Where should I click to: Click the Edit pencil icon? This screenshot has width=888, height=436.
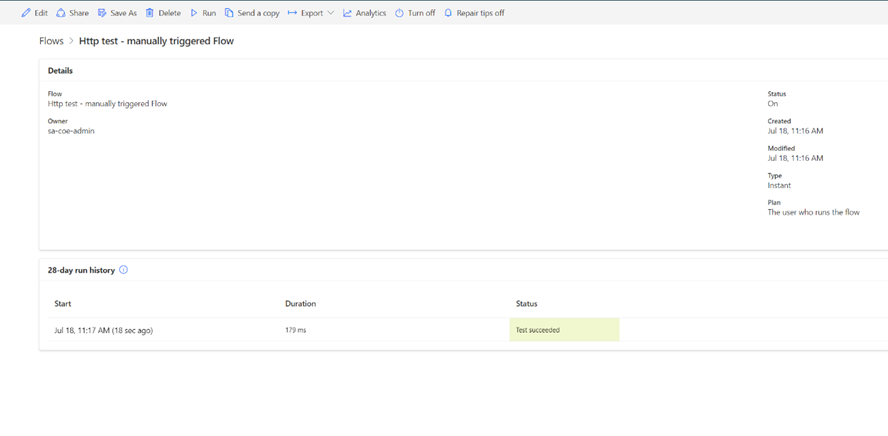coord(26,13)
